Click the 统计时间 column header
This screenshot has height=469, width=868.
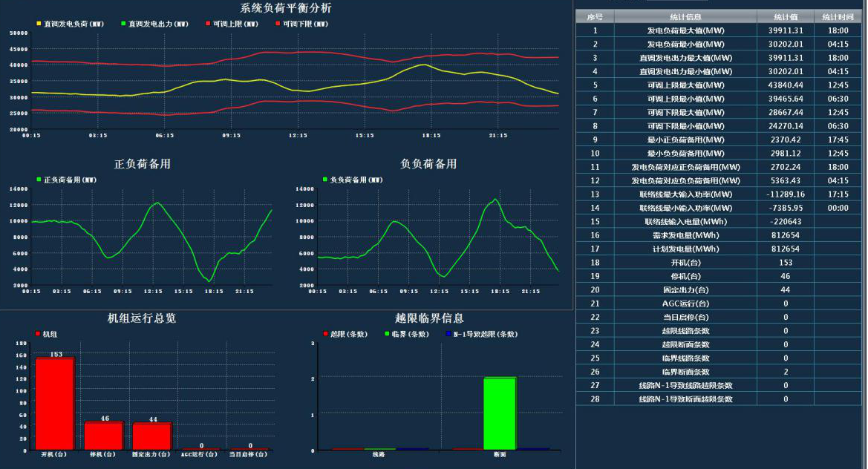pos(838,16)
